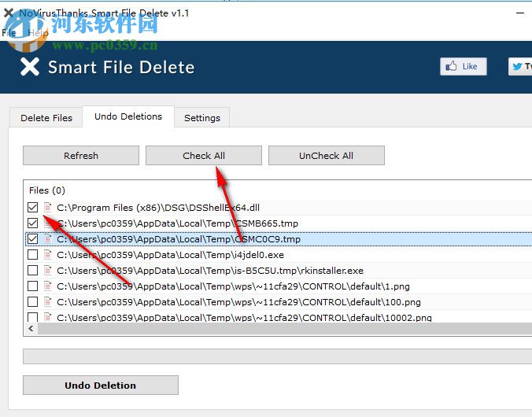This screenshot has width=532, height=417.
Task: Select the default\100.png file path
Action: coord(238,302)
